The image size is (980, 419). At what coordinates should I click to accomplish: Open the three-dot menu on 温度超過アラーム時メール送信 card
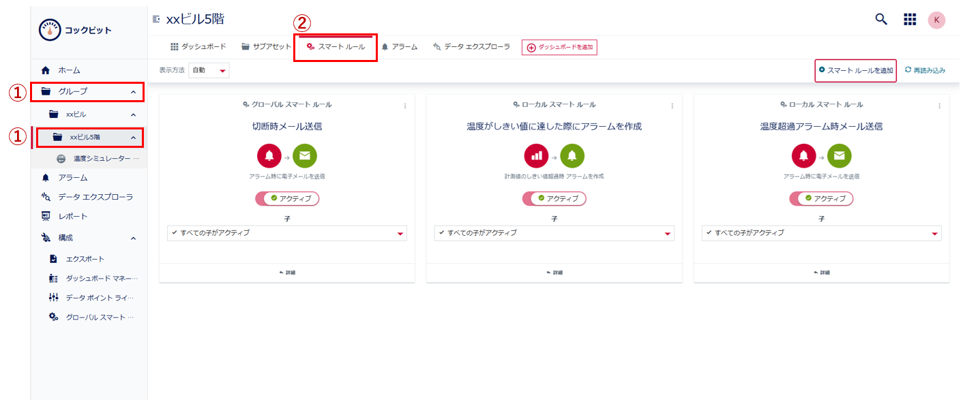[939, 106]
